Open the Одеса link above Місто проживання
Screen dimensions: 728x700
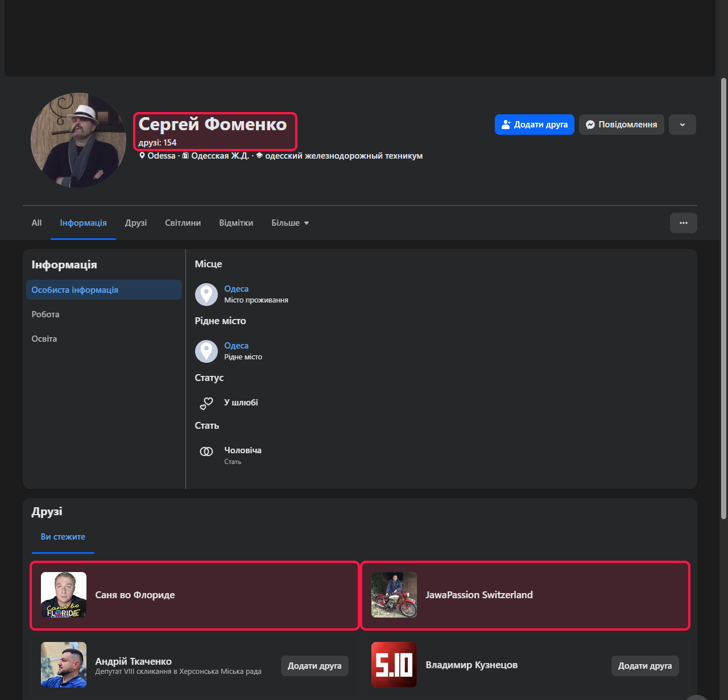[237, 289]
